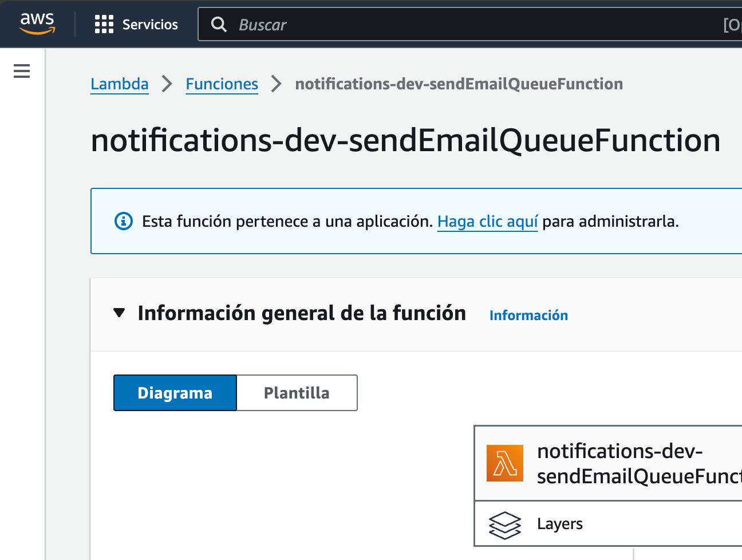Image resolution: width=742 pixels, height=560 pixels.
Task: Open the Información help link
Action: click(528, 316)
